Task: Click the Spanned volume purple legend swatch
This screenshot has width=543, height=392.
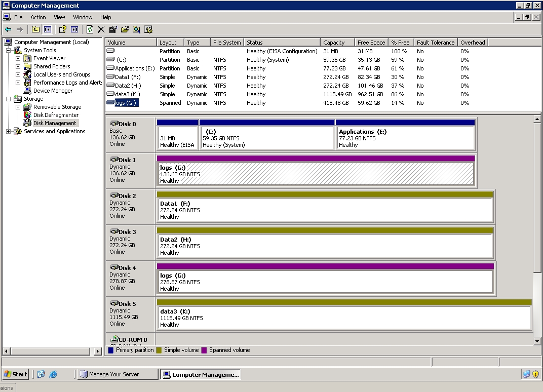Action: pos(204,350)
